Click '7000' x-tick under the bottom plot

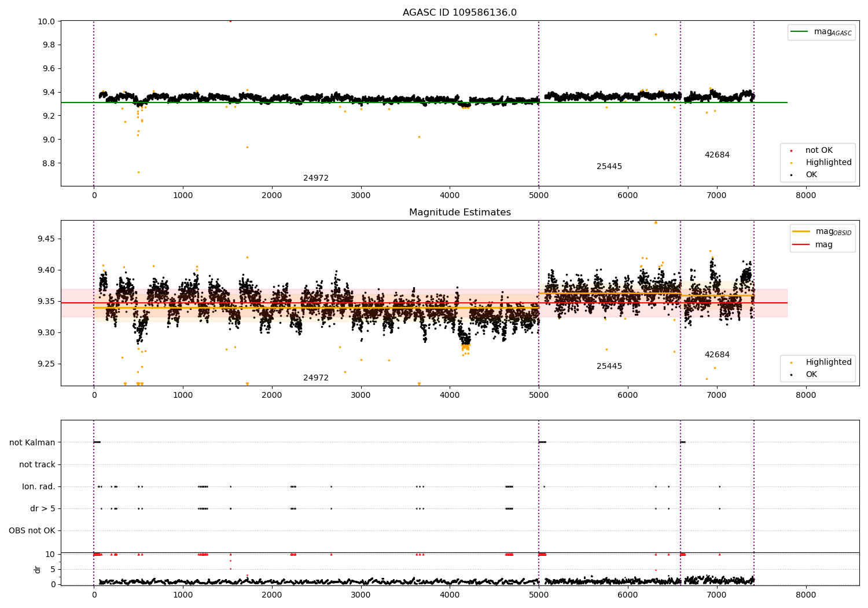717,595
